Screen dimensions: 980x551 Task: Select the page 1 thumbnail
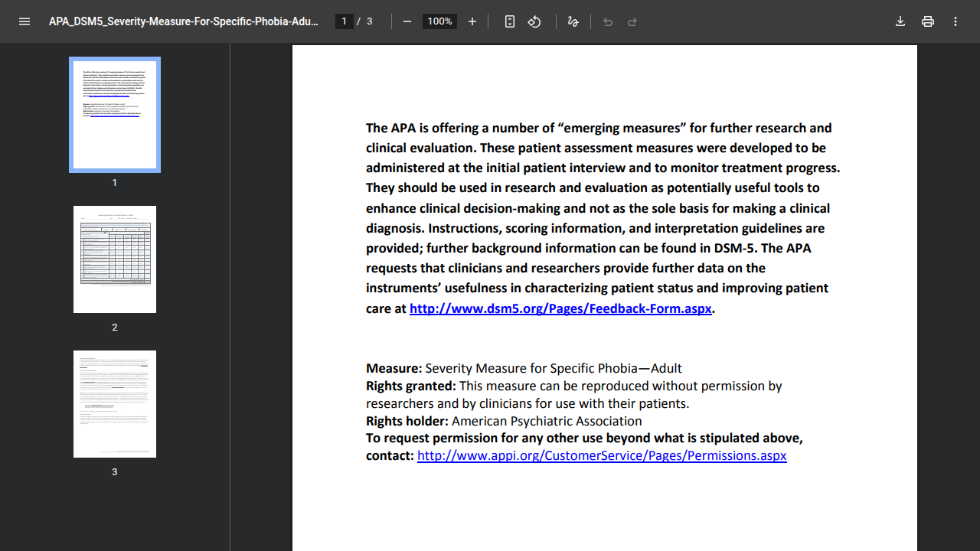click(x=115, y=115)
